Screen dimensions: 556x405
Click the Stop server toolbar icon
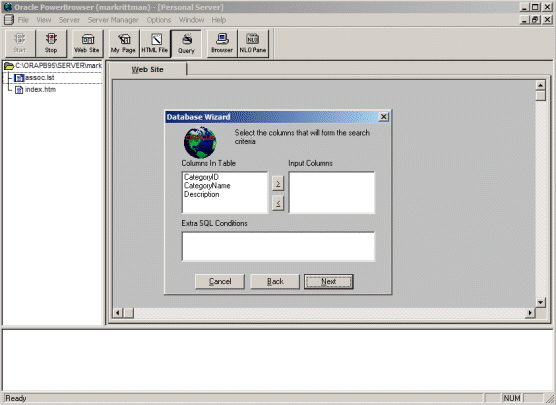51,43
